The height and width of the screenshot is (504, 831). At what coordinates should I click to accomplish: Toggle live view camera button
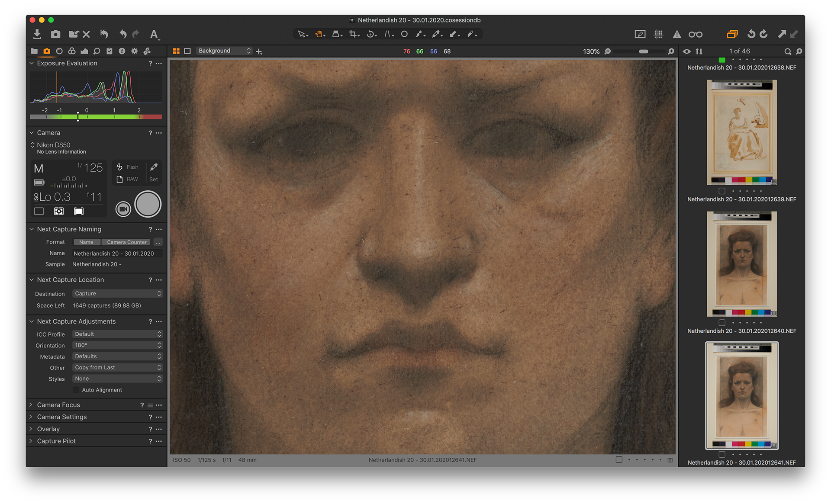[x=123, y=209]
